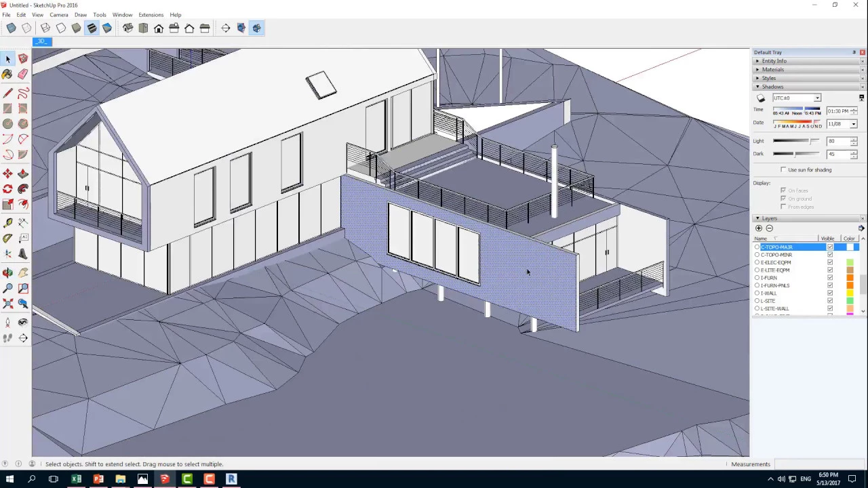Sort layers by Name column header
Image resolution: width=868 pixels, height=488 pixels.
(x=785, y=239)
